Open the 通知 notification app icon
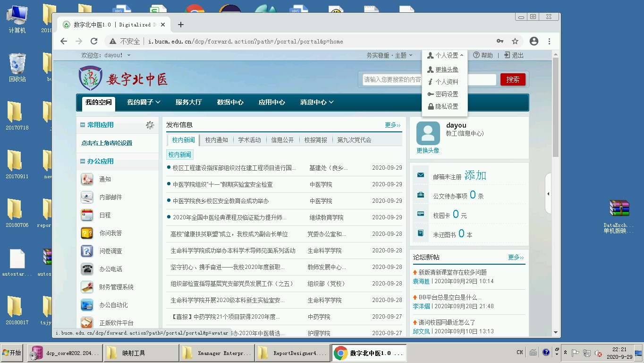This screenshot has height=363, width=644. coord(87,179)
